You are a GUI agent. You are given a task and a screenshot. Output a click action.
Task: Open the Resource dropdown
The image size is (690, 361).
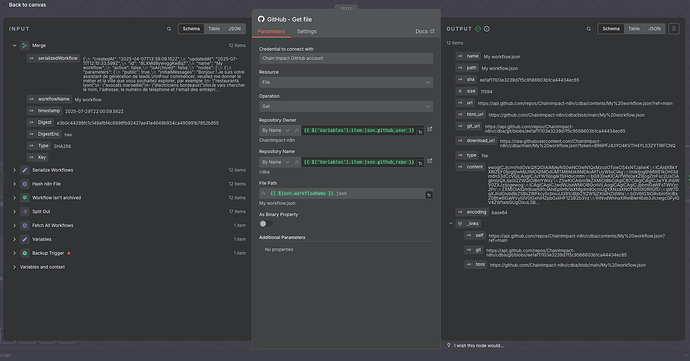(346, 82)
